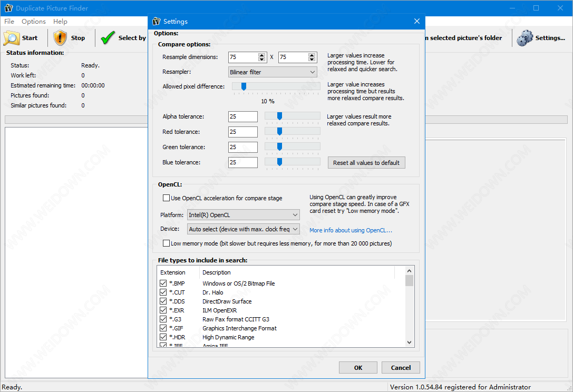573x392 pixels.
Task: Uncheck the *.BMP file type
Action: click(x=163, y=283)
